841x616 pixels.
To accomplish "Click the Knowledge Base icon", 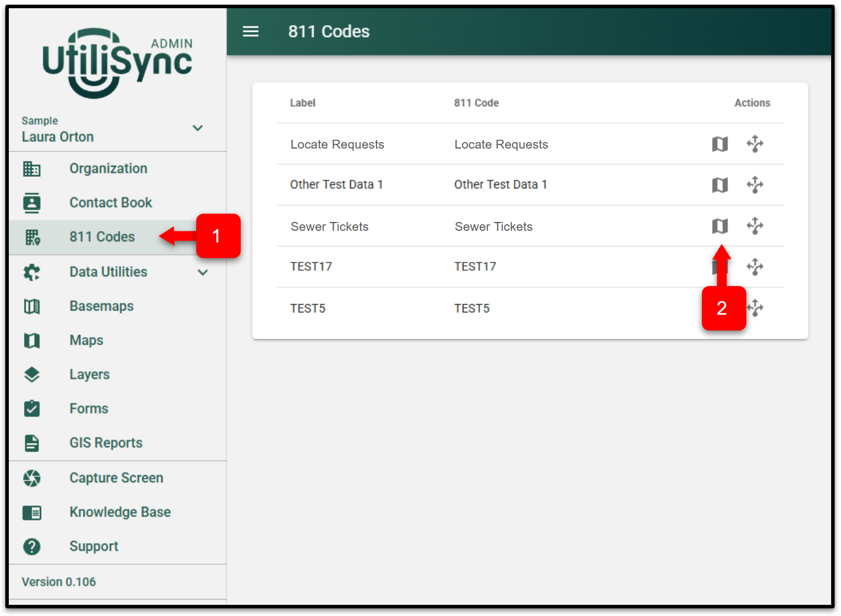I will point(32,513).
